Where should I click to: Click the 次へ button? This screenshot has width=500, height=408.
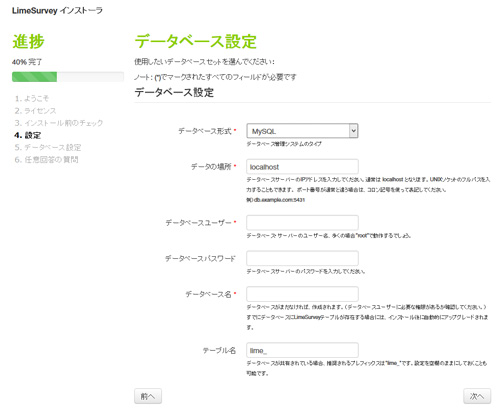(477, 396)
